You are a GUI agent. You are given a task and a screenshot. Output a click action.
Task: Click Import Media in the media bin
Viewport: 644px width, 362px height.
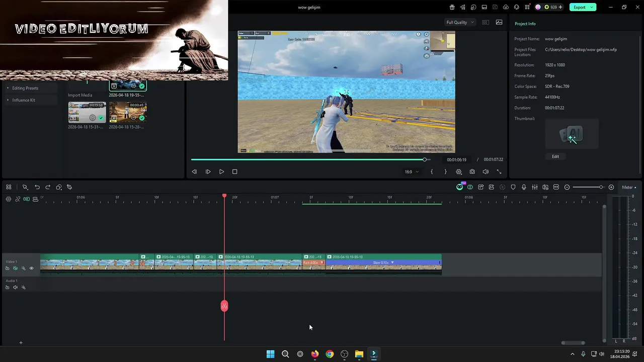(x=80, y=95)
